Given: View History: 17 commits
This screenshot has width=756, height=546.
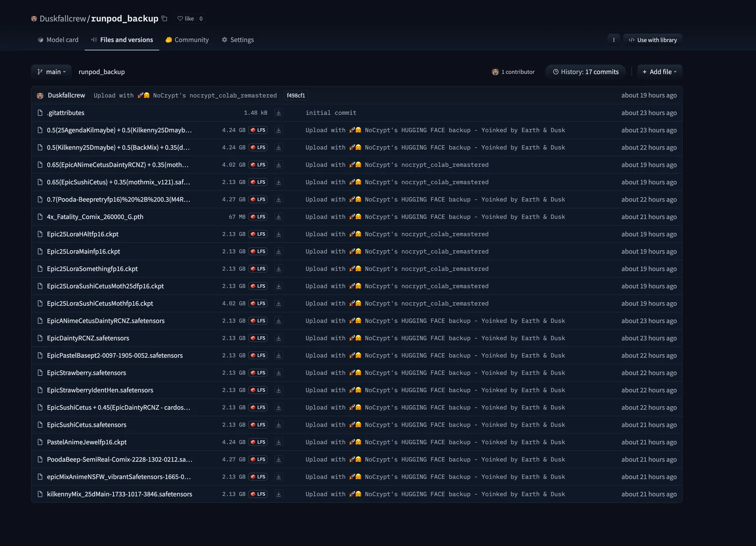Looking at the screenshot, I should click(586, 72).
